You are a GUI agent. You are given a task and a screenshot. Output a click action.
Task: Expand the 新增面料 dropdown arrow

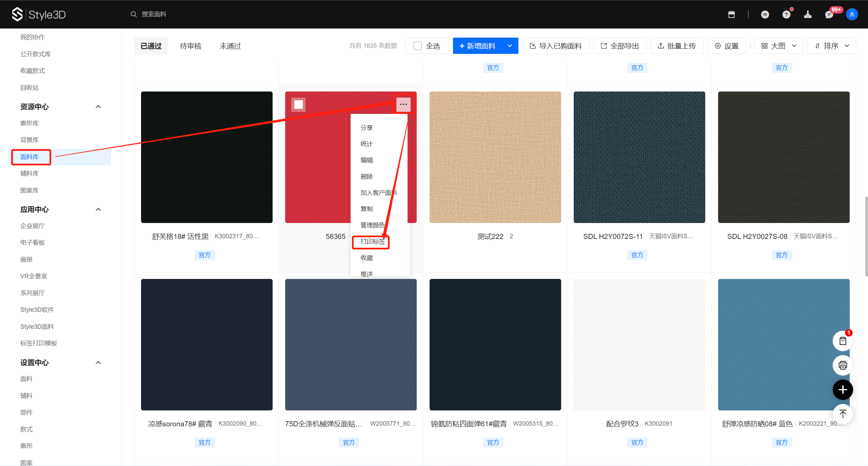tap(510, 46)
